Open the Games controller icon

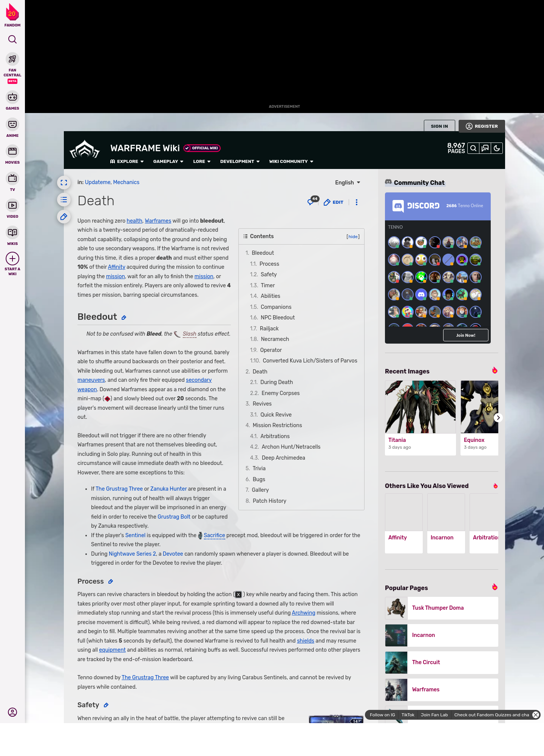tap(12, 98)
